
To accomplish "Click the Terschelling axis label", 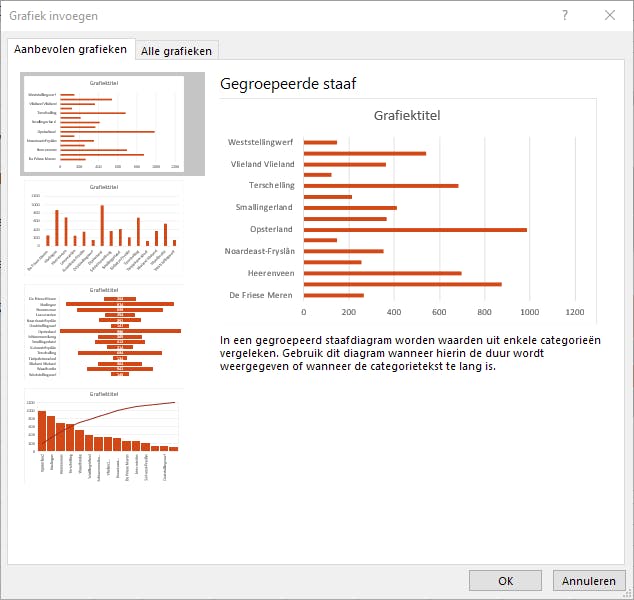I will pos(272,185).
